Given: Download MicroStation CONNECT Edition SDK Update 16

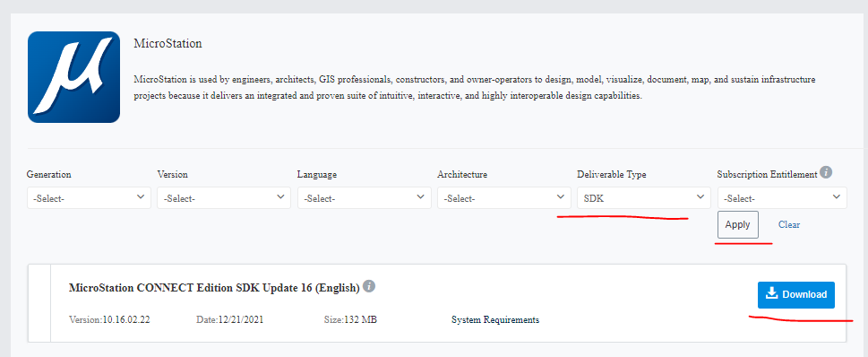Looking at the screenshot, I should click(x=796, y=295).
